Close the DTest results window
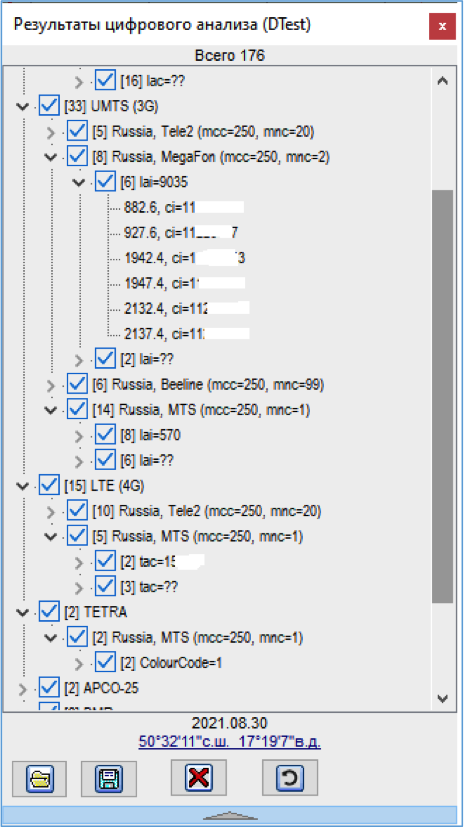The width and height of the screenshot is (464, 828). 442,26
